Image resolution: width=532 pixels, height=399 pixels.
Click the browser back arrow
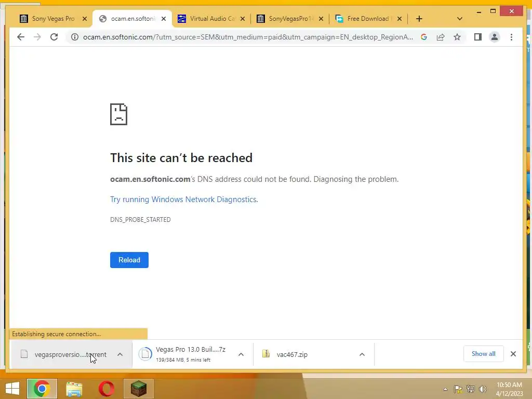21,37
